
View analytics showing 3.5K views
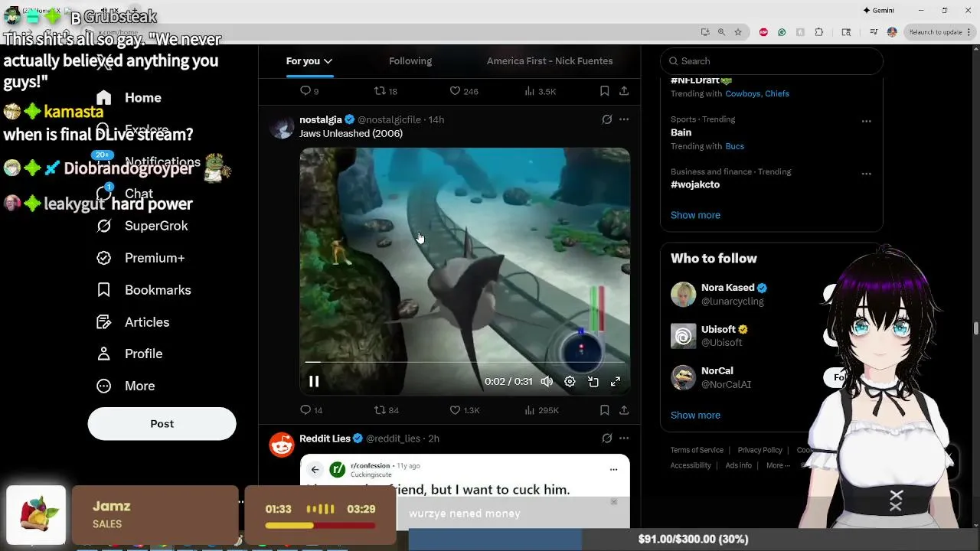click(540, 91)
